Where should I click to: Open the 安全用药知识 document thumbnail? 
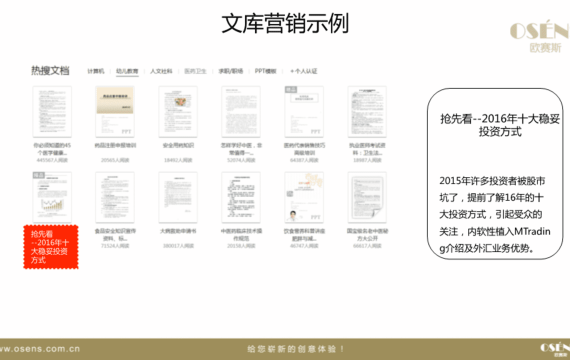coord(178,112)
